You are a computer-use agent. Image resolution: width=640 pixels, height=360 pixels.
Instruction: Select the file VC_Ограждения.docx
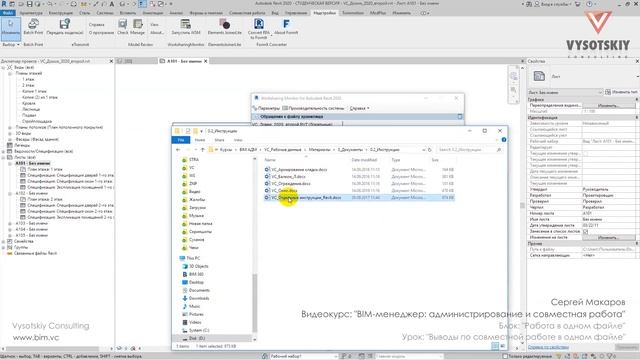pyautogui.click(x=291, y=184)
